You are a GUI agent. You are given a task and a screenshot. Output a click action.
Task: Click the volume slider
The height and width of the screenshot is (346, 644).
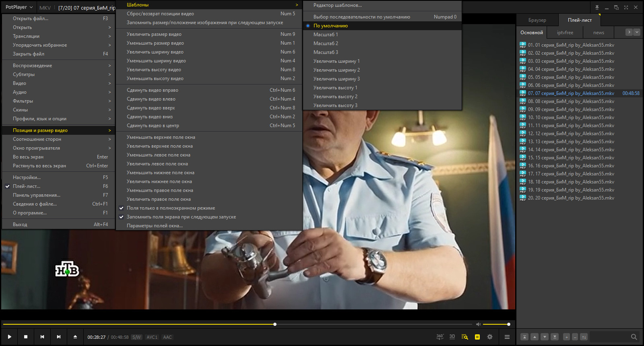pyautogui.click(x=496, y=324)
